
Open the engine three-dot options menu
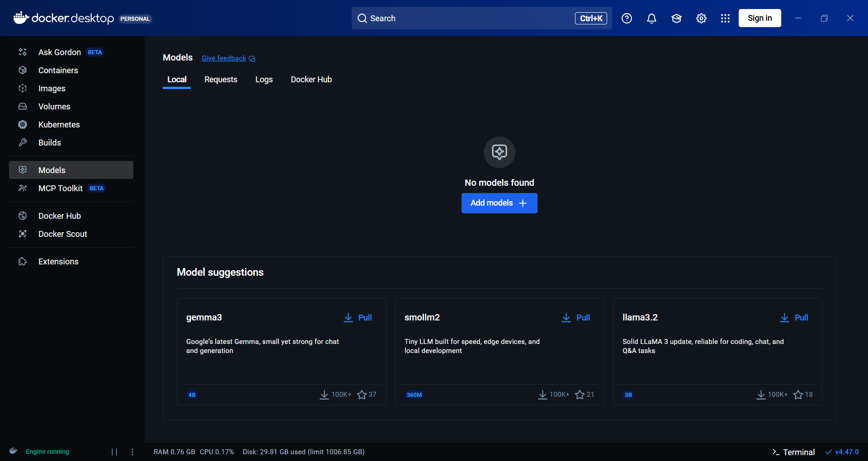tap(132, 452)
